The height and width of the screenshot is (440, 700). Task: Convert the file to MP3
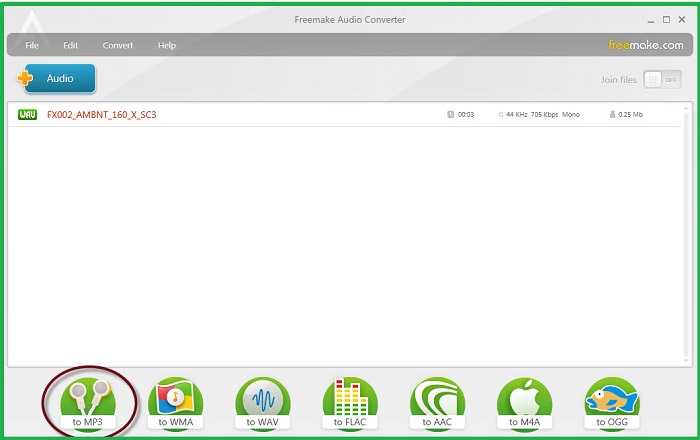click(88, 405)
